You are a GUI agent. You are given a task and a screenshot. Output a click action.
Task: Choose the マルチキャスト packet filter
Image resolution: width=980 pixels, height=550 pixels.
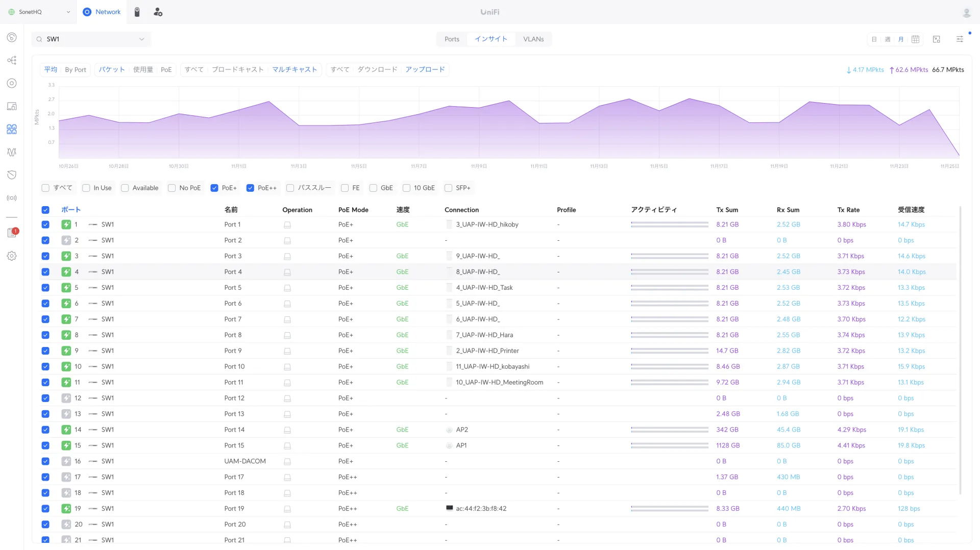(x=295, y=70)
